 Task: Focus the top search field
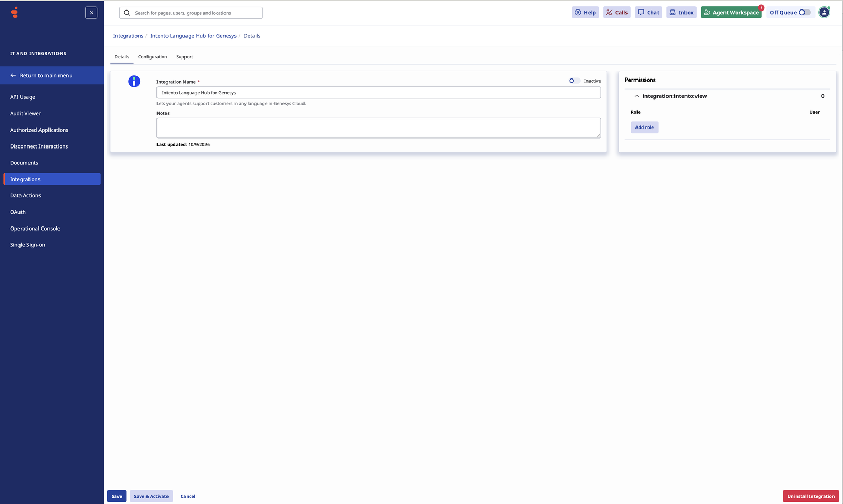191,13
